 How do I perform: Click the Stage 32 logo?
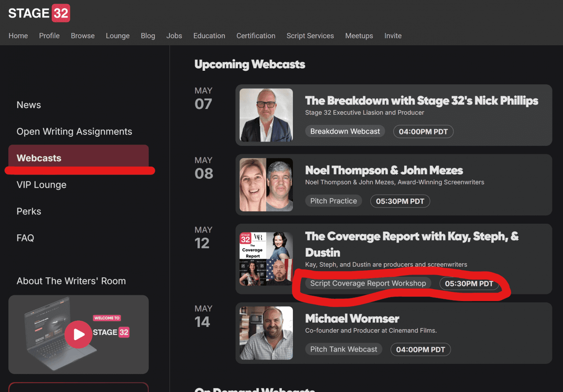tap(39, 13)
